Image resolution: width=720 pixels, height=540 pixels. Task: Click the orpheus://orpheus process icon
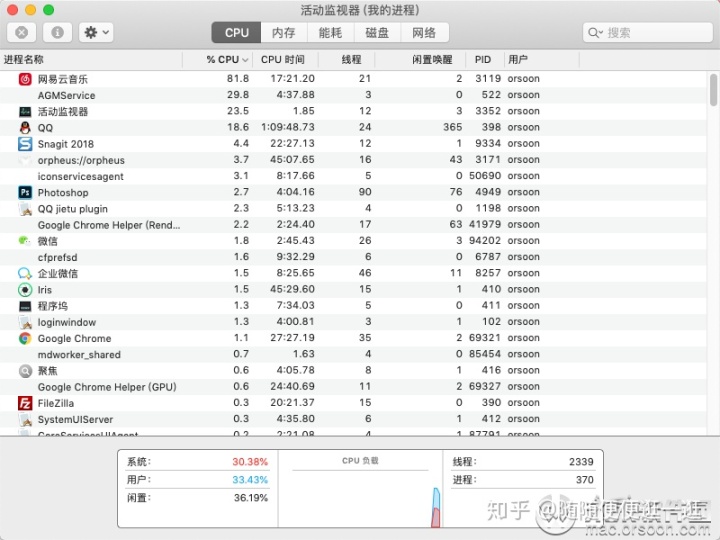(25, 160)
